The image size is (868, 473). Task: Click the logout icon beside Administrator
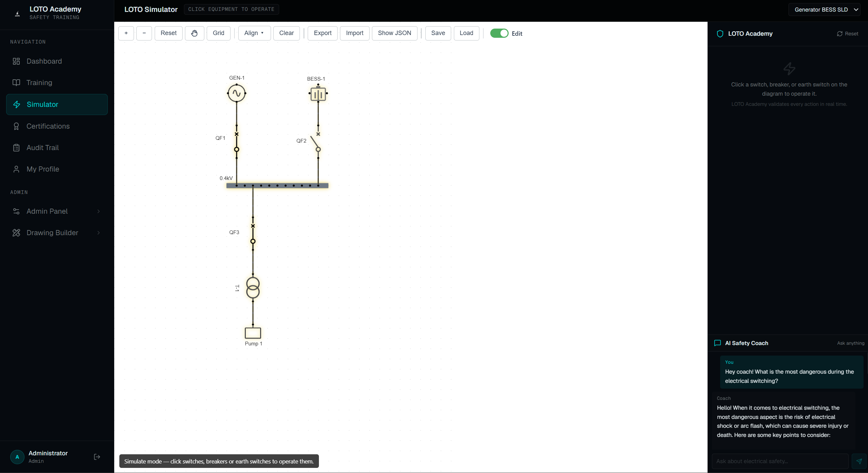[x=97, y=457]
